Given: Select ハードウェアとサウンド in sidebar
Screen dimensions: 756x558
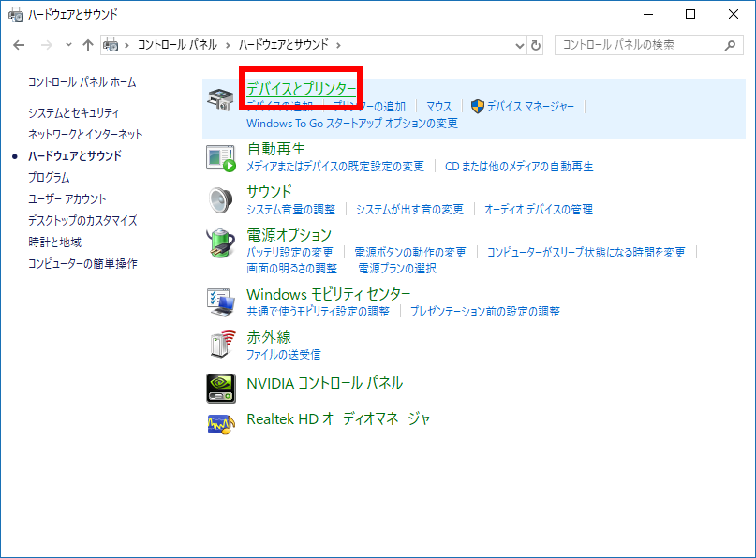Looking at the screenshot, I should (75, 155).
